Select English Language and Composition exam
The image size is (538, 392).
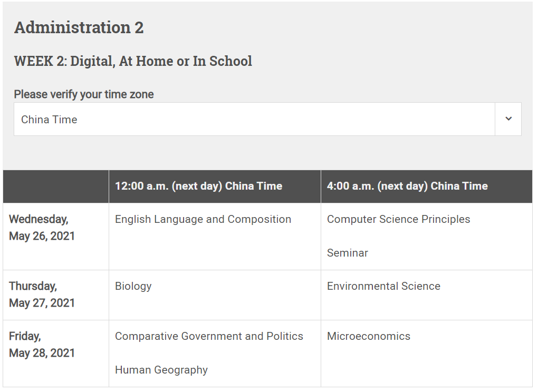203,219
